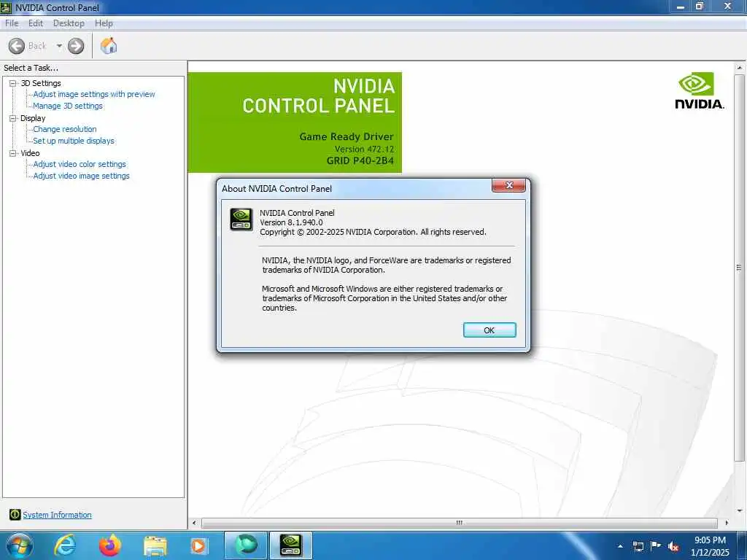Open the Action Center flag icon
This screenshot has height=560, width=747.
(x=656, y=545)
